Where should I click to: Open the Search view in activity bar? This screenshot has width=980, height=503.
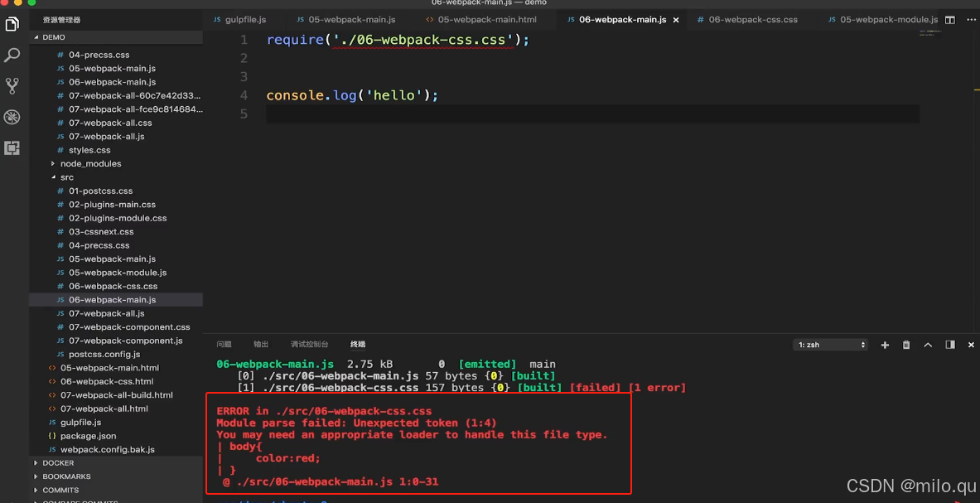[x=12, y=55]
